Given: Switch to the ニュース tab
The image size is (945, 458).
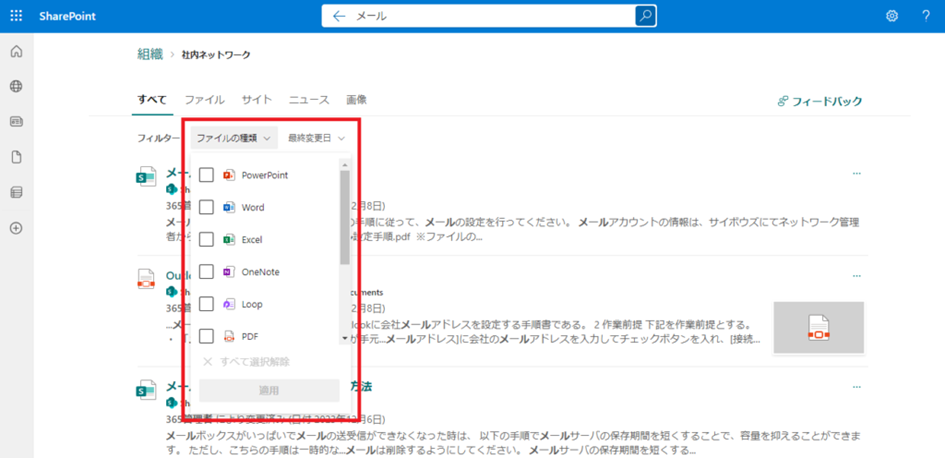Looking at the screenshot, I should pyautogui.click(x=309, y=100).
